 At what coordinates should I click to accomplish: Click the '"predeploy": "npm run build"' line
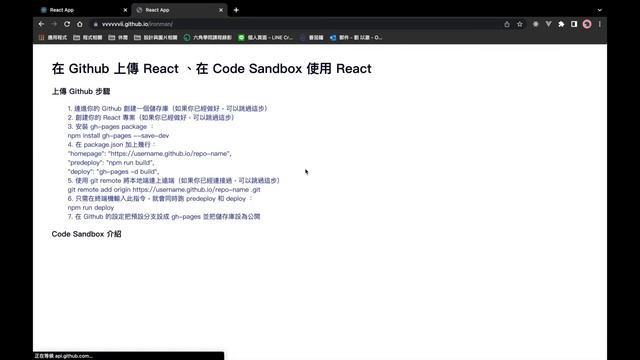[x=111, y=162]
